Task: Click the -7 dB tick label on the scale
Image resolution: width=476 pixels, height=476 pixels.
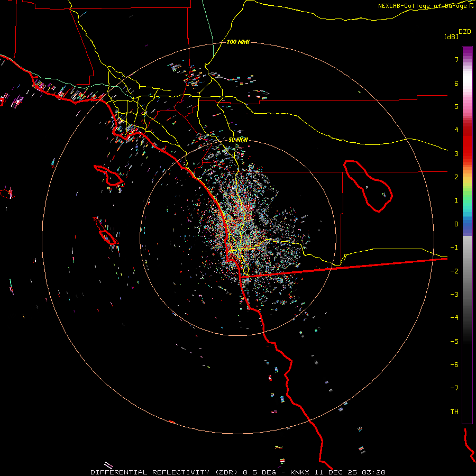Action: 454,388
